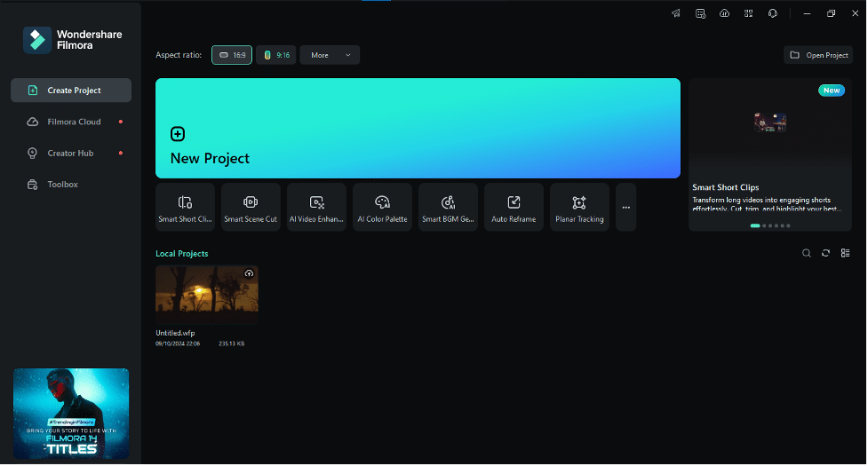Upload Untitled.wfp to cloud via thumbnail icon

coord(249,273)
